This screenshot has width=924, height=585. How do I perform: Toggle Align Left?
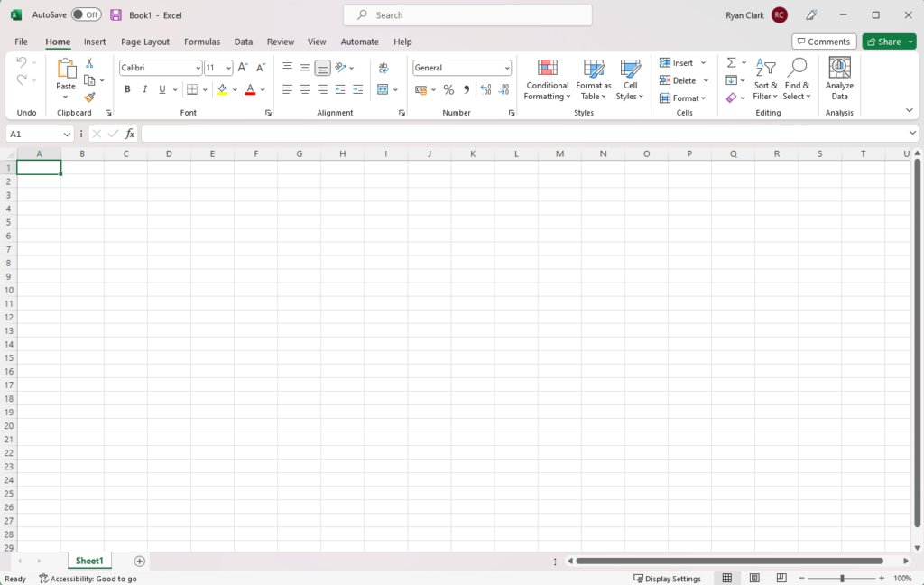click(287, 89)
